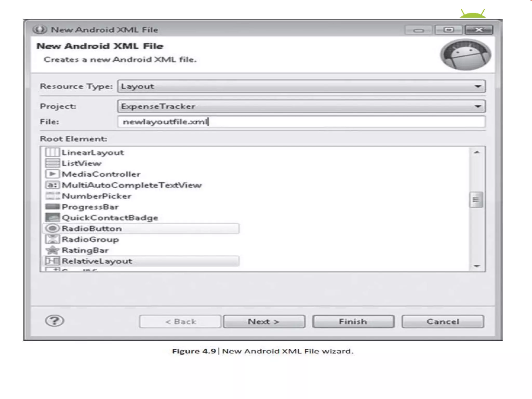Viewport: 532px width, 399px height.
Task: Click the root element scrollbar thumb
Action: (x=476, y=199)
